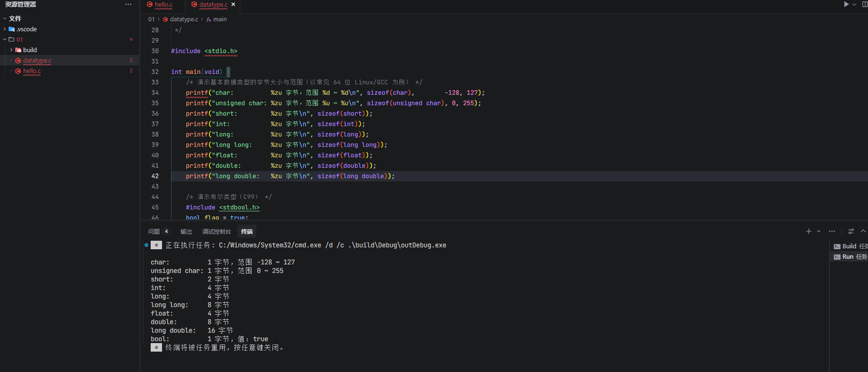Viewport: 868px width, 372px height.
Task: Click the panel settings sliders icon
Action: coord(851,231)
